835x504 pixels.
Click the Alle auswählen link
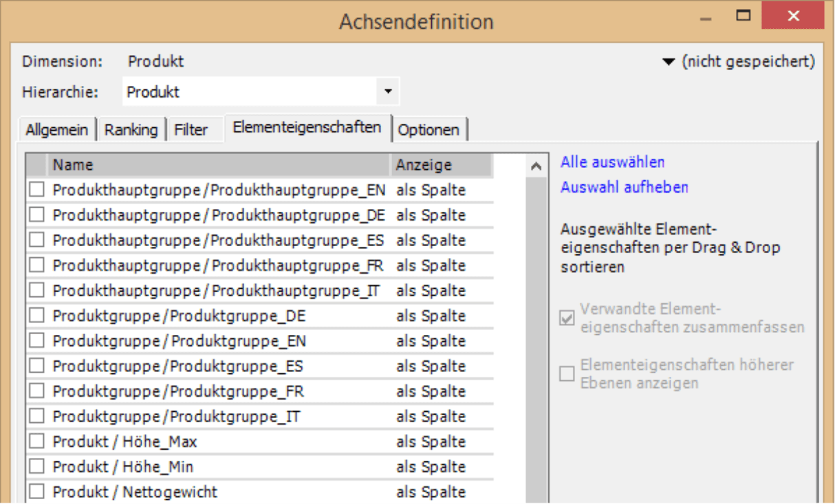pos(612,162)
